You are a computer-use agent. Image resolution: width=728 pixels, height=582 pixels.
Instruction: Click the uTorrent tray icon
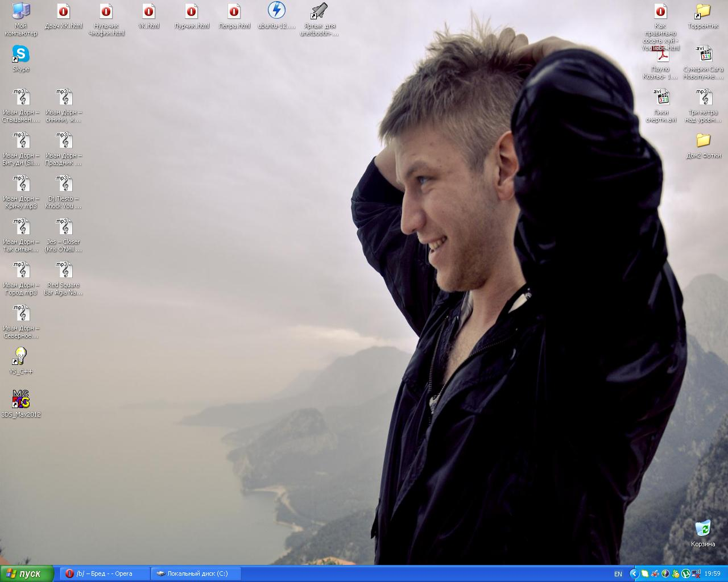pyautogui.click(x=685, y=574)
